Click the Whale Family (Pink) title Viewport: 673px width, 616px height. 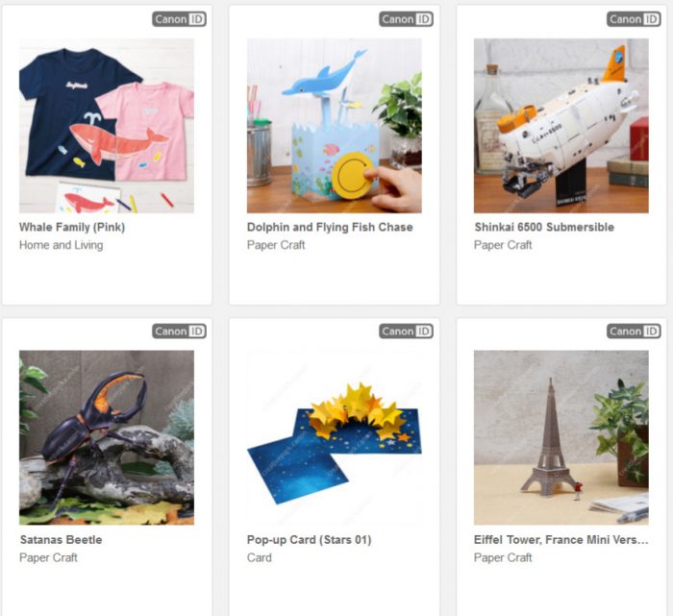72,228
